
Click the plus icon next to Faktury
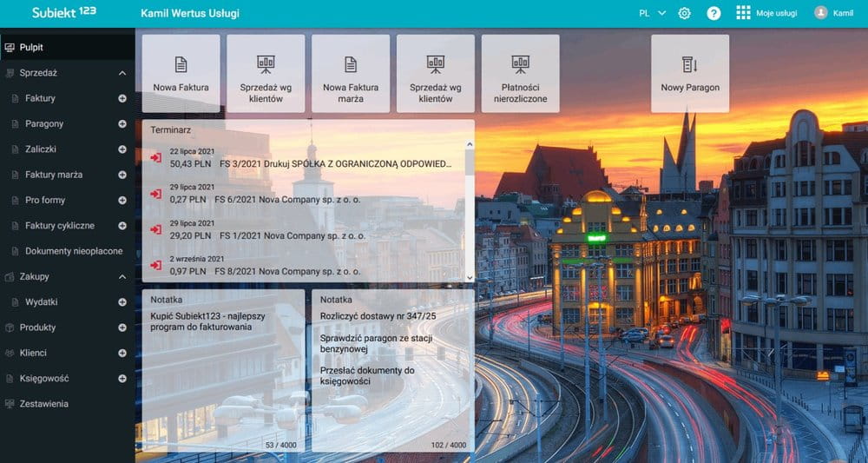point(122,98)
